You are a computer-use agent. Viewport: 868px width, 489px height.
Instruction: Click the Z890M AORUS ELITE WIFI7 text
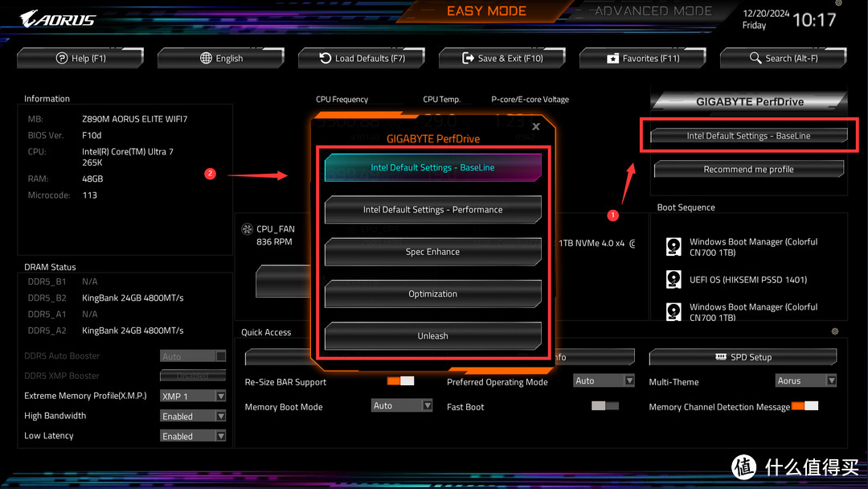pyautogui.click(x=134, y=119)
